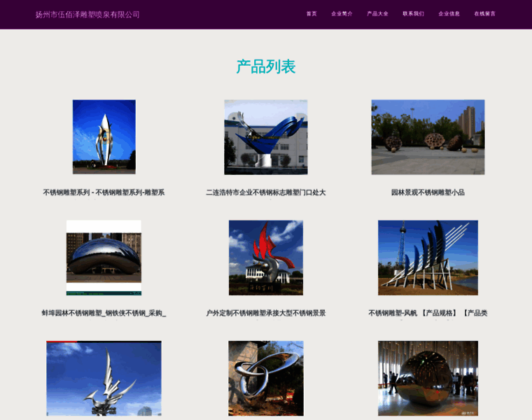Image resolution: width=532 pixels, height=420 pixels.
Task: Open the 在线留言 menu item
Action: [x=484, y=14]
